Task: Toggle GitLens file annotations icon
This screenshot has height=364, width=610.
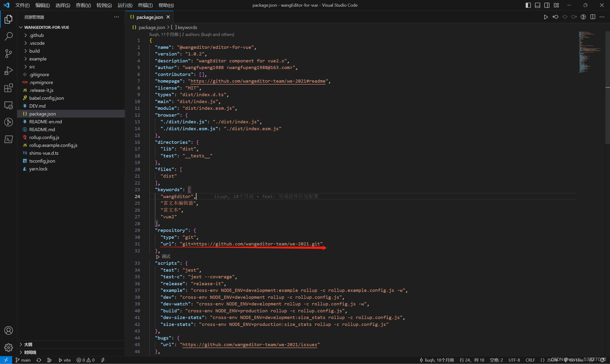Action: tap(583, 17)
